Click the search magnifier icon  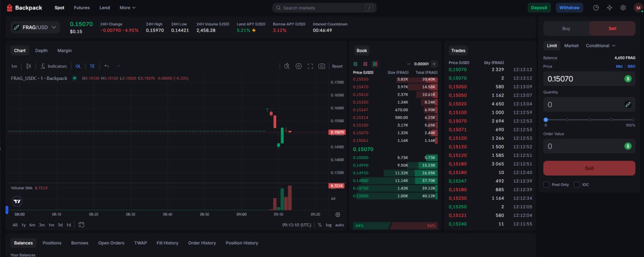(278, 8)
